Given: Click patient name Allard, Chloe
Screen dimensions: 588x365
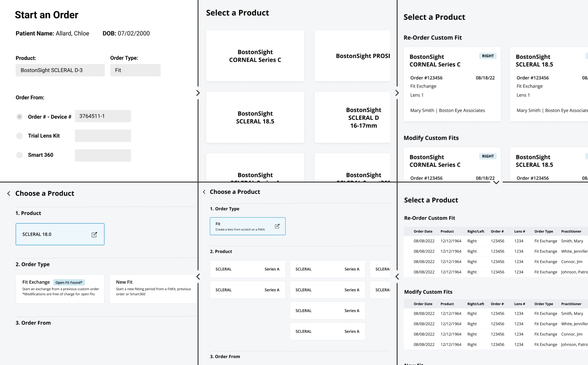Looking at the screenshot, I should 73,33.
